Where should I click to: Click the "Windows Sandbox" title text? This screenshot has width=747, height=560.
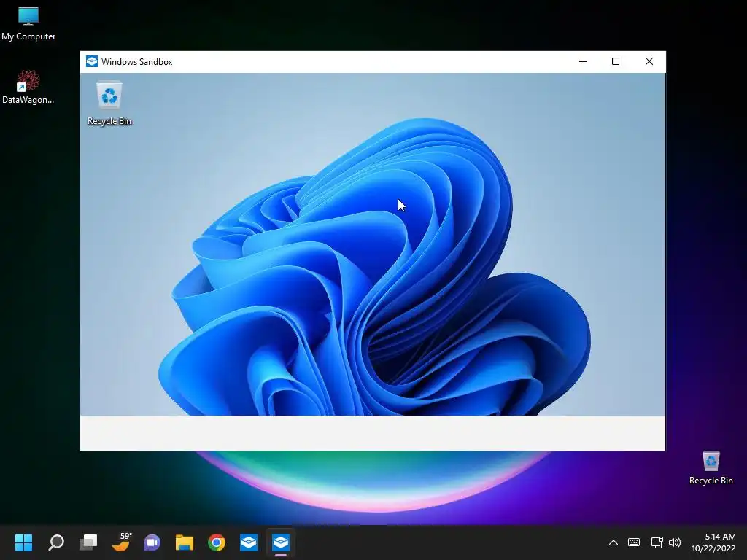tap(136, 62)
